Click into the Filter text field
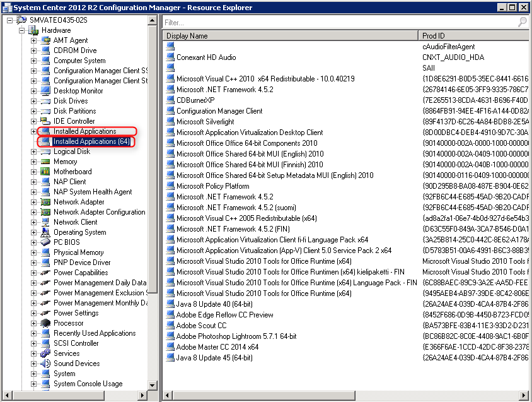 click(339, 23)
